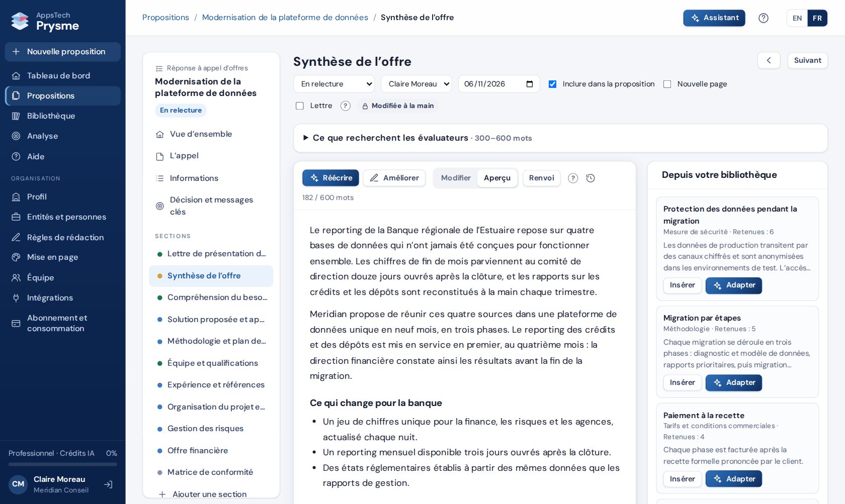Open Intégrations in the sidebar
This screenshot has height=504, width=845.
(x=62, y=298)
